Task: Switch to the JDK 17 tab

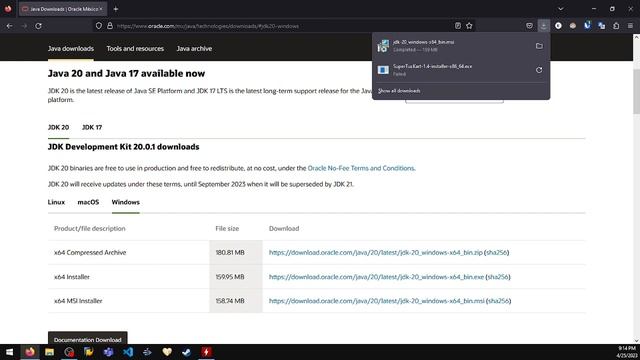Action: coord(92,127)
